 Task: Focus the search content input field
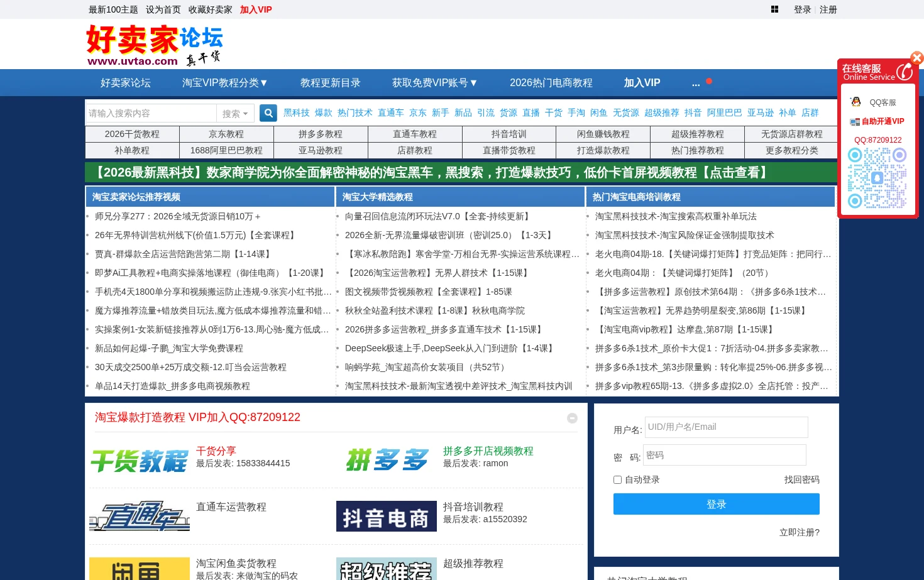click(x=151, y=113)
